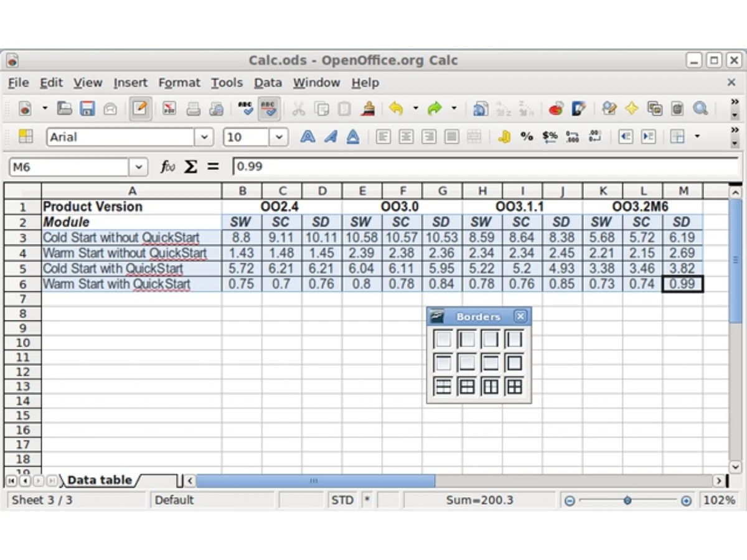Choose the no-border option in Borders palette
This screenshot has width=747, height=560.
click(443, 339)
